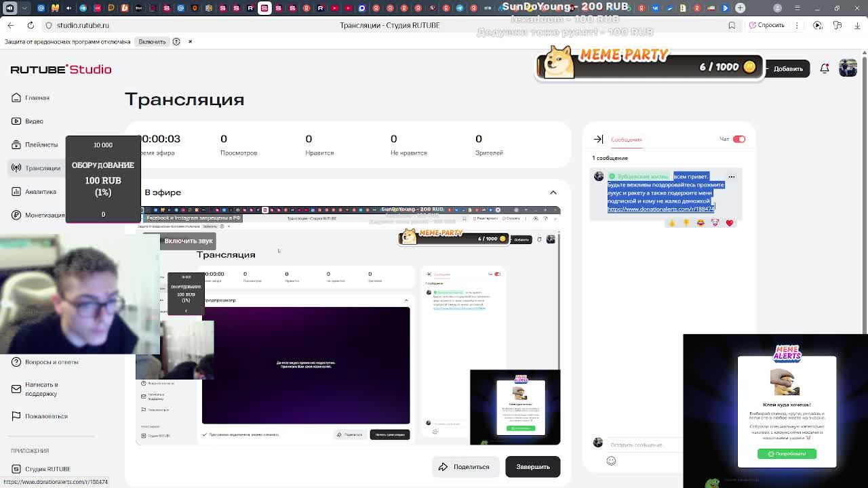This screenshot has width=868, height=488.
Task: Open the Аналитика menu item
Action: [41, 192]
